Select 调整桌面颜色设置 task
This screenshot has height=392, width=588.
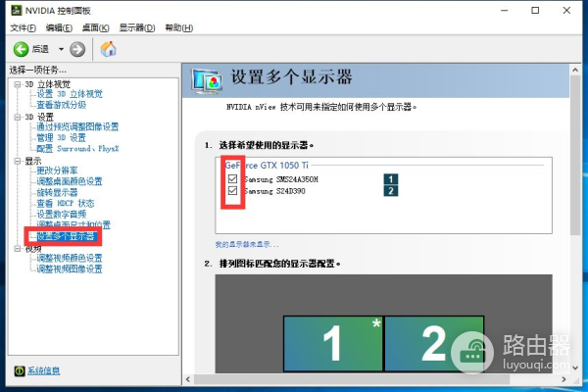70,181
